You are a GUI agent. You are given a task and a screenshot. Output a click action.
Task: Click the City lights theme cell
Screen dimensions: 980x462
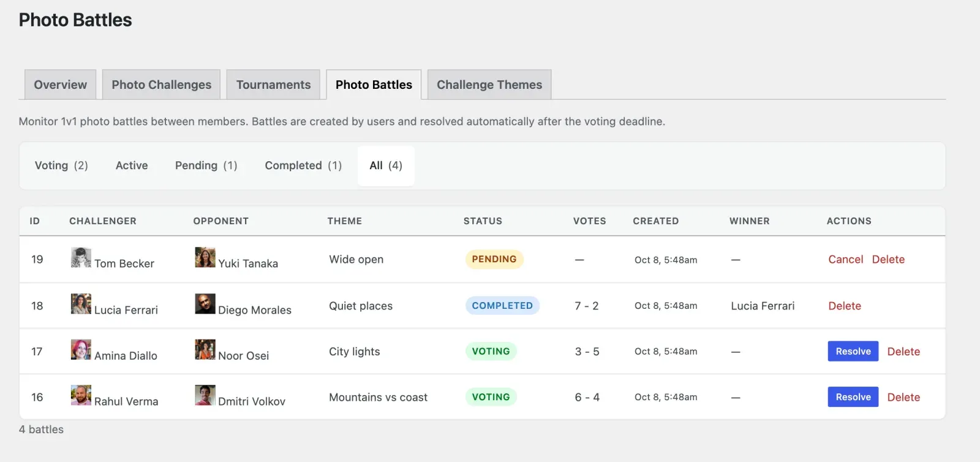point(355,351)
